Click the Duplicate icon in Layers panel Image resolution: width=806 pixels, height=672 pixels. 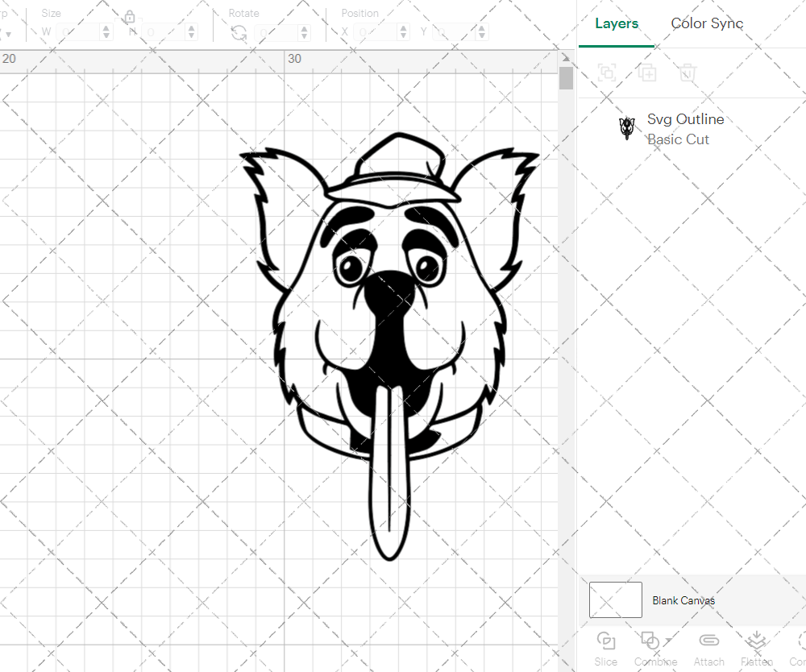pos(646,73)
